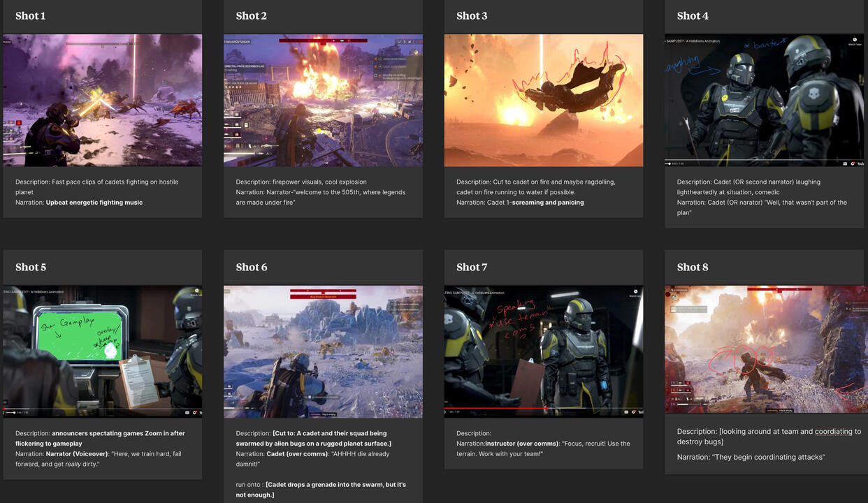The width and height of the screenshot is (868, 503).
Task: Select the Shot 6 title
Action: (x=252, y=267)
